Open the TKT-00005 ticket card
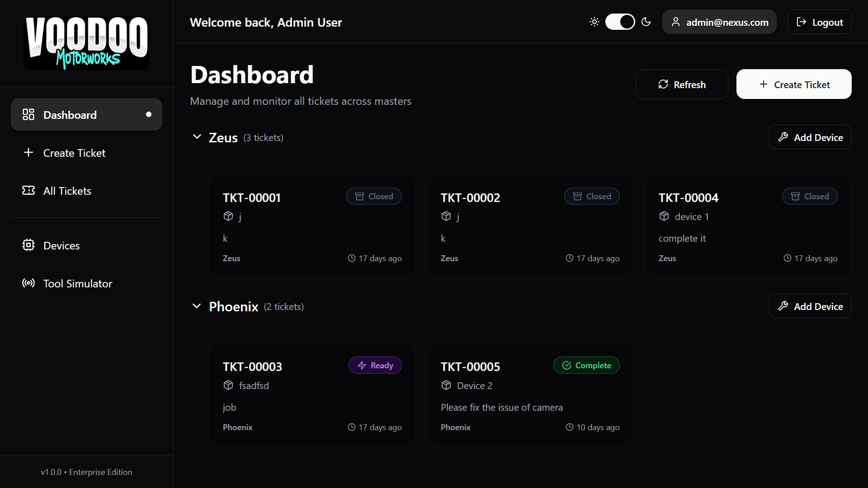Screen dimensions: 868x488 click(x=529, y=394)
